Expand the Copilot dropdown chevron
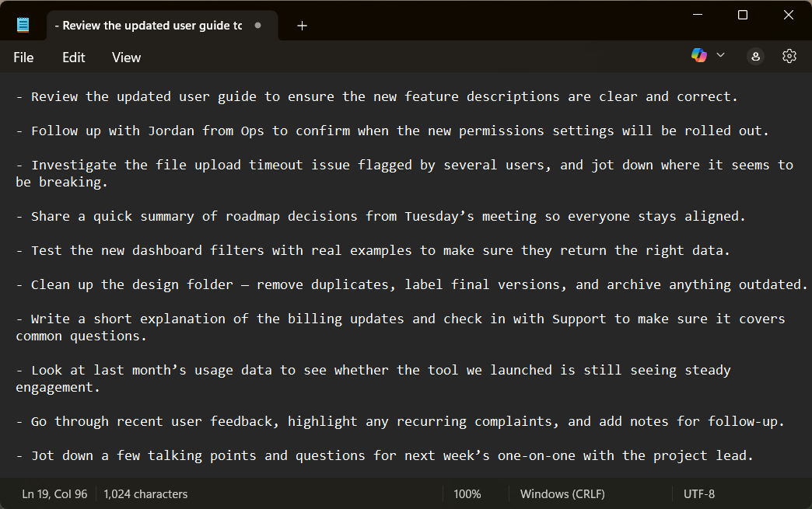The height and width of the screenshot is (509, 812). click(x=720, y=54)
